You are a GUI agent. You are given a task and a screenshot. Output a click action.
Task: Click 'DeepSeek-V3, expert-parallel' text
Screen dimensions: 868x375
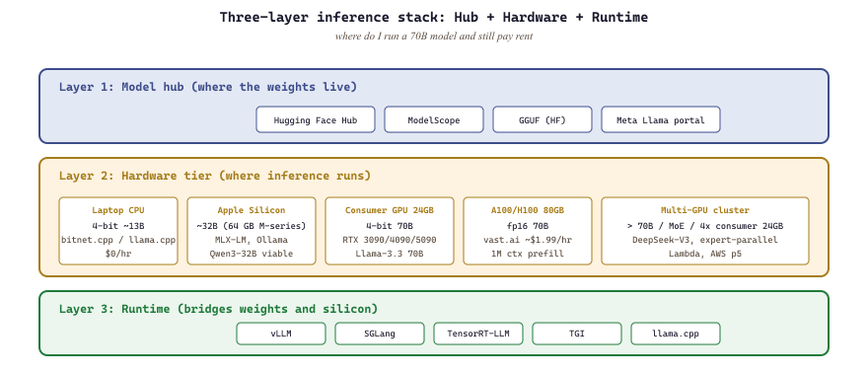click(705, 240)
